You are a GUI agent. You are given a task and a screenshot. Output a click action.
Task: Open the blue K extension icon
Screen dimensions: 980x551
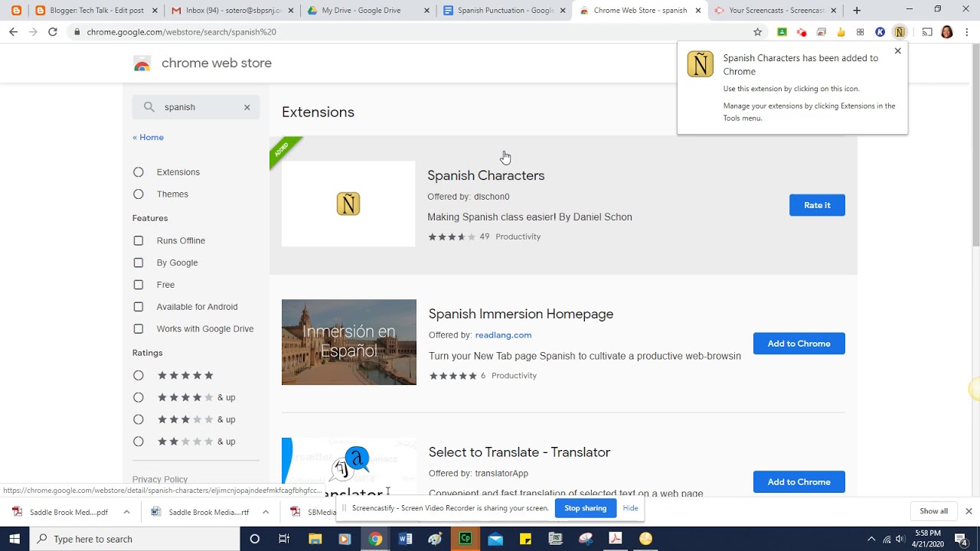(x=880, y=32)
